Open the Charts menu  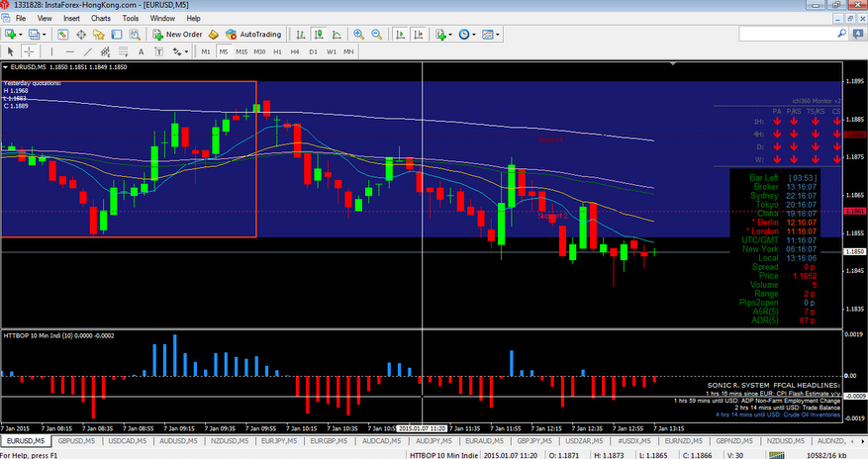(101, 18)
